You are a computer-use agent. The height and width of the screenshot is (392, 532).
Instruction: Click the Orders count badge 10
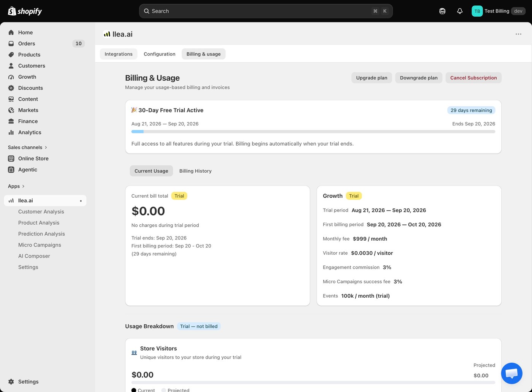78,43
